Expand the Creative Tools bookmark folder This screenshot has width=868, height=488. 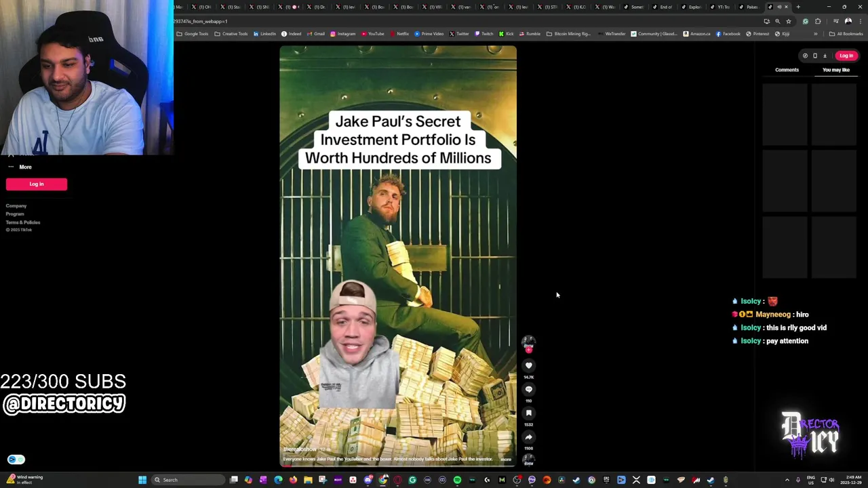(231, 34)
